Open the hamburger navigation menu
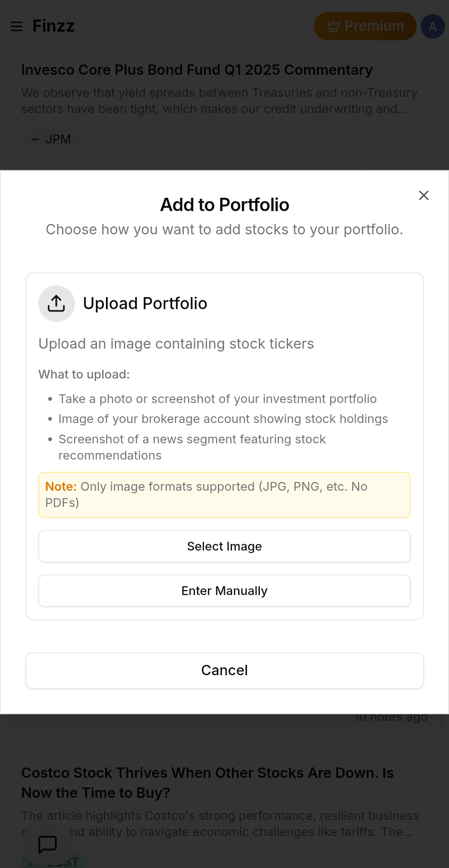The width and height of the screenshot is (449, 868). click(x=17, y=27)
